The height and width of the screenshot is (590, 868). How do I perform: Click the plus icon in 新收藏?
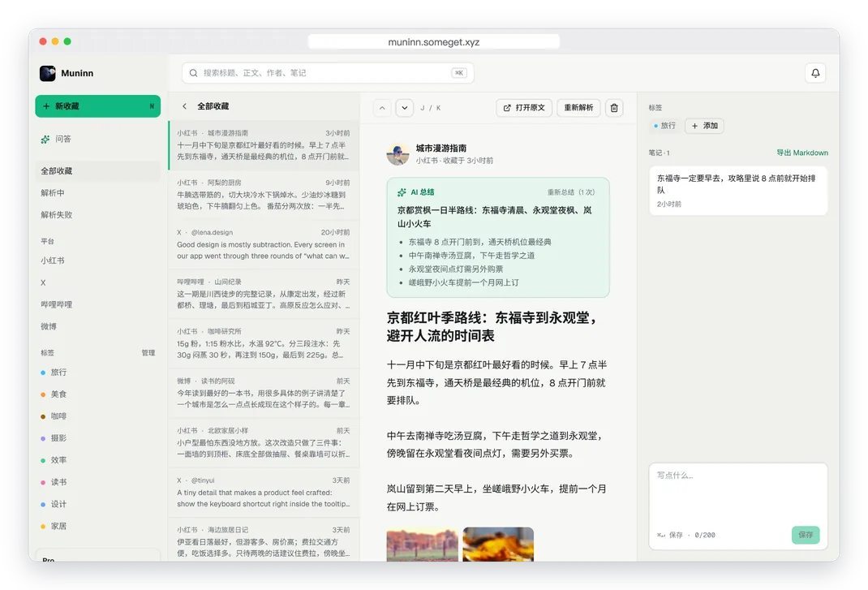coord(46,106)
